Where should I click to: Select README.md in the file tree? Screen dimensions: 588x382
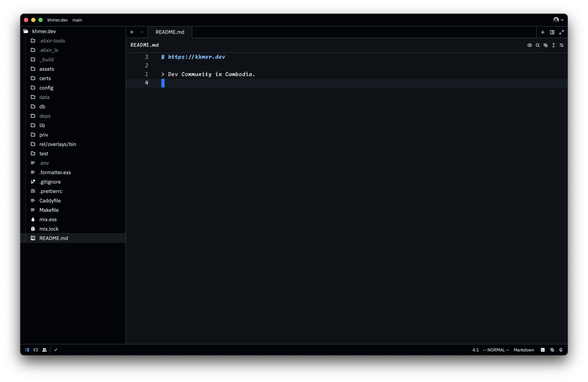click(73, 238)
